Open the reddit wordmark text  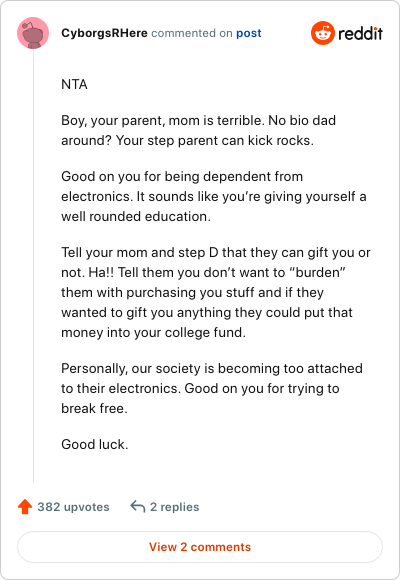coord(360,33)
